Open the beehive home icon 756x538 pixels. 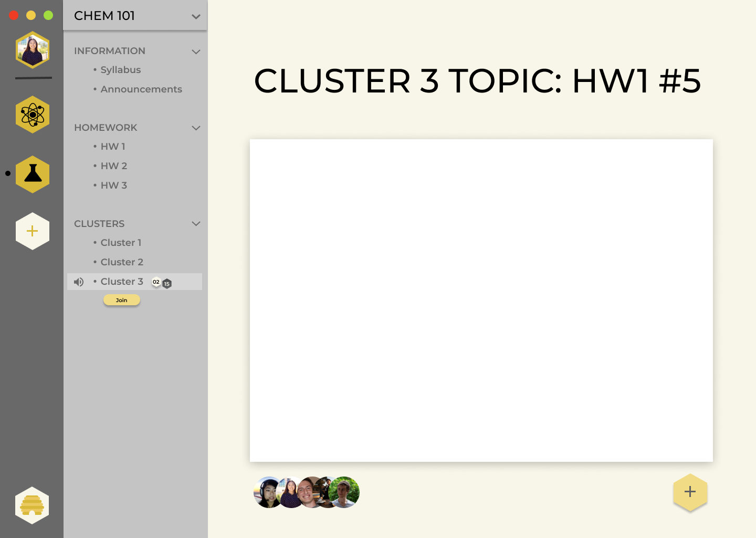[32, 505]
